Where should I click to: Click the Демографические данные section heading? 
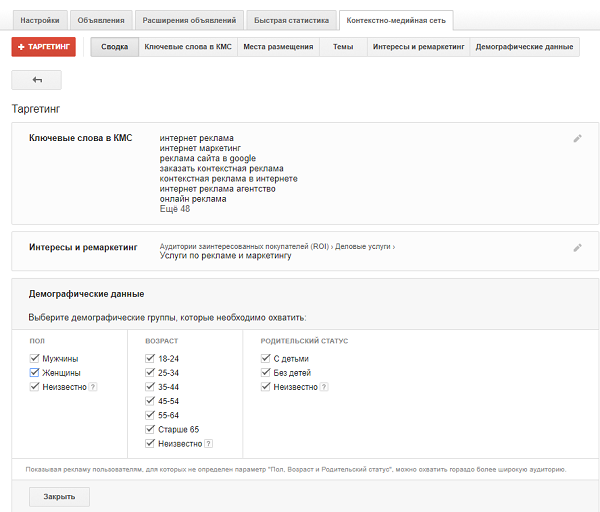pyautogui.click(x=86, y=294)
